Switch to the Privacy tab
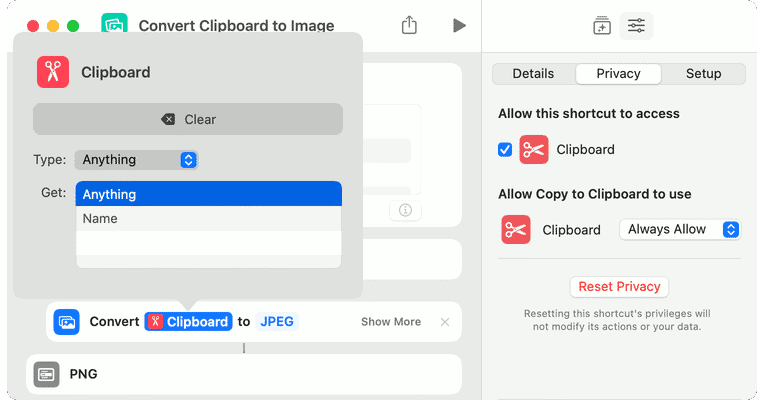Viewport: 757px width, 400px height. tap(618, 74)
